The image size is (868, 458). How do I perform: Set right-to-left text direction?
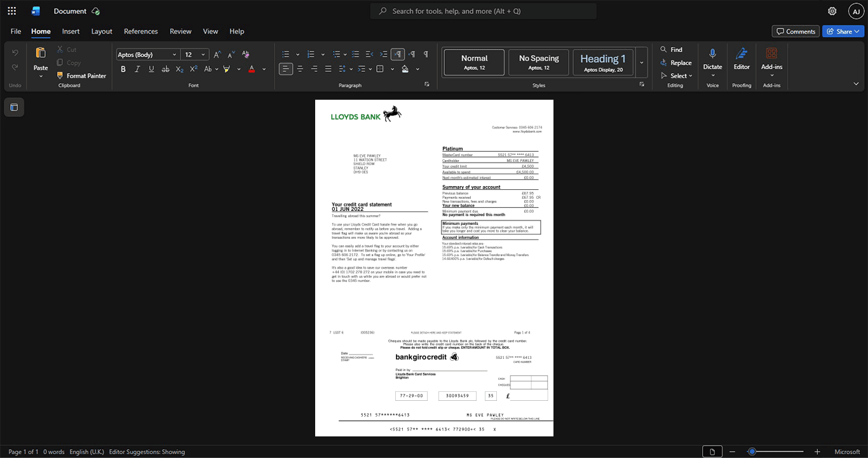click(412, 55)
